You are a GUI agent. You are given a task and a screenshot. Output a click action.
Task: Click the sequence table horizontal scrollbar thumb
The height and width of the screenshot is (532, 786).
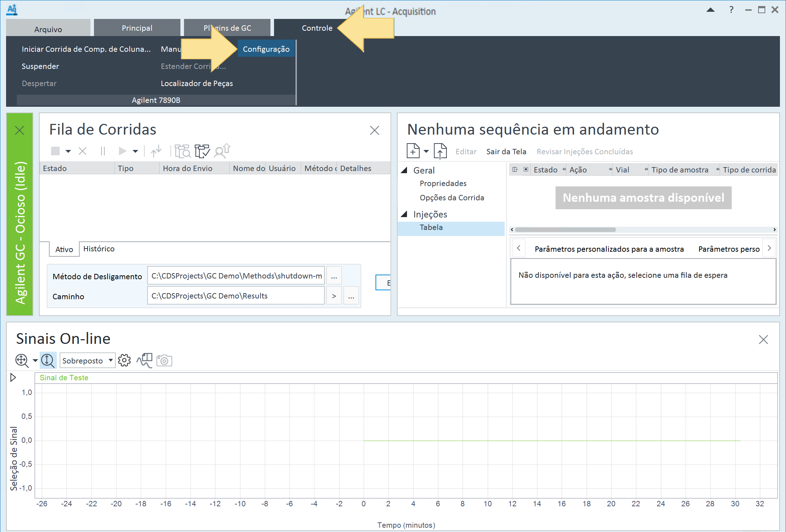(x=566, y=230)
